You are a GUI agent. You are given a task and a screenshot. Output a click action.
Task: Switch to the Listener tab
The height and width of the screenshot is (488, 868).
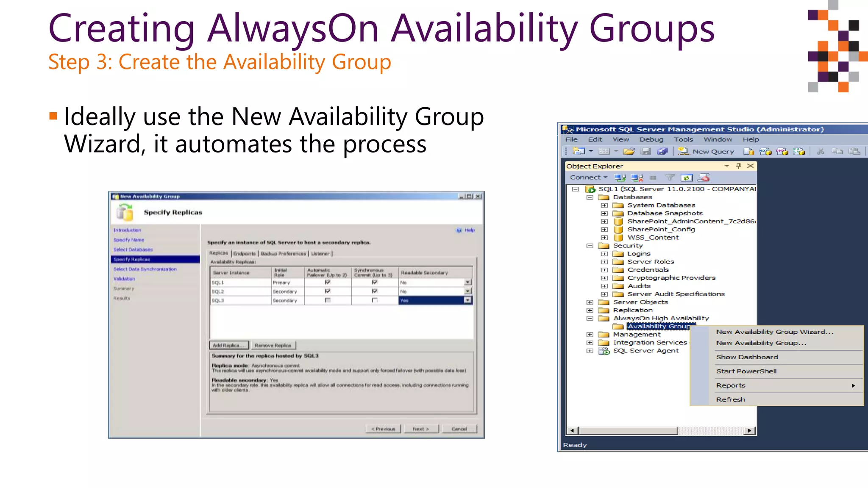coord(320,253)
